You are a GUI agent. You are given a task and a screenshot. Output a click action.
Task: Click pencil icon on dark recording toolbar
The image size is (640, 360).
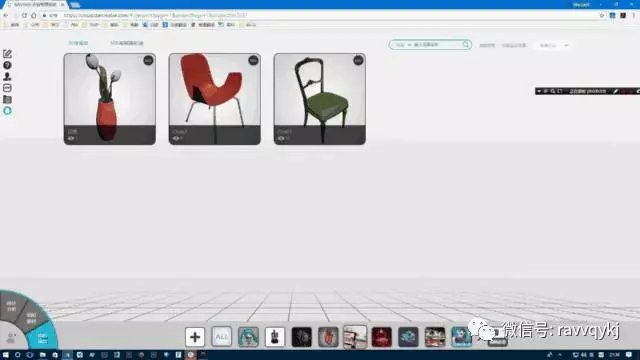pyautogui.click(x=616, y=91)
